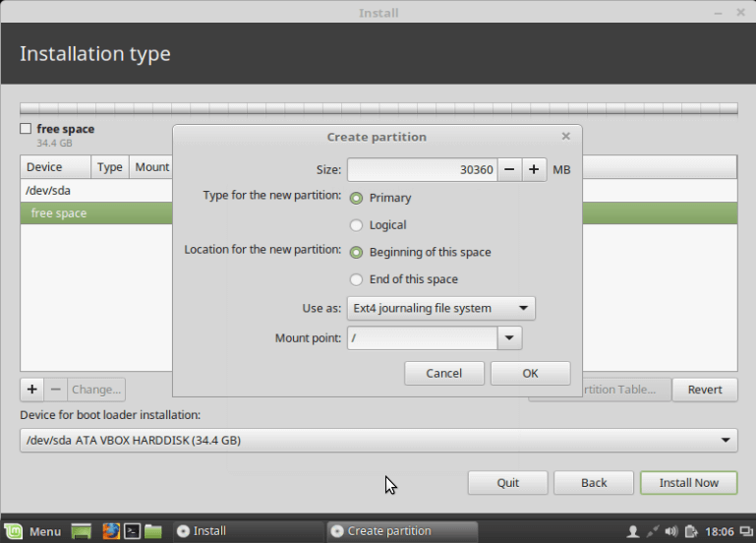Screen dimensions: 756x543
Task: Choose End of this space location
Action: (357, 279)
